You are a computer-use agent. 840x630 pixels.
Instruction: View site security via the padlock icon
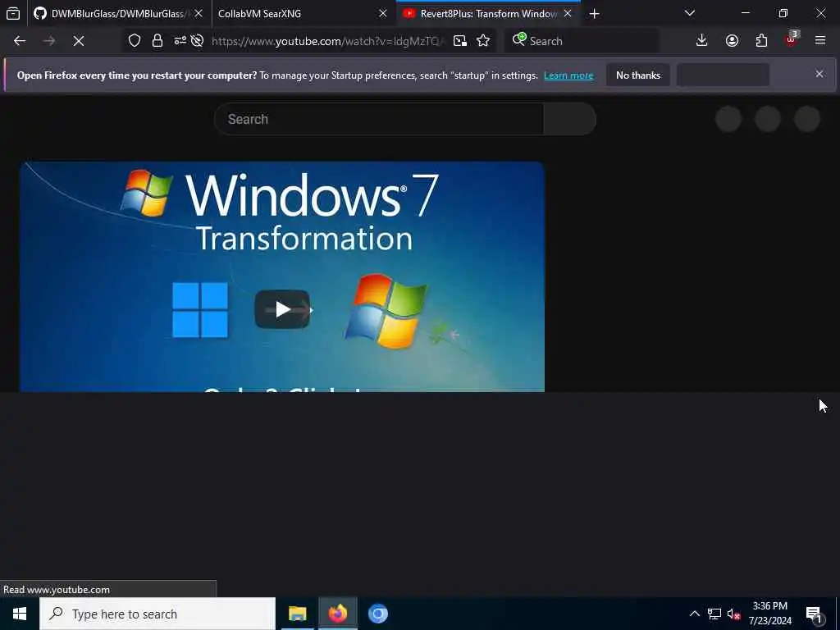(x=157, y=41)
